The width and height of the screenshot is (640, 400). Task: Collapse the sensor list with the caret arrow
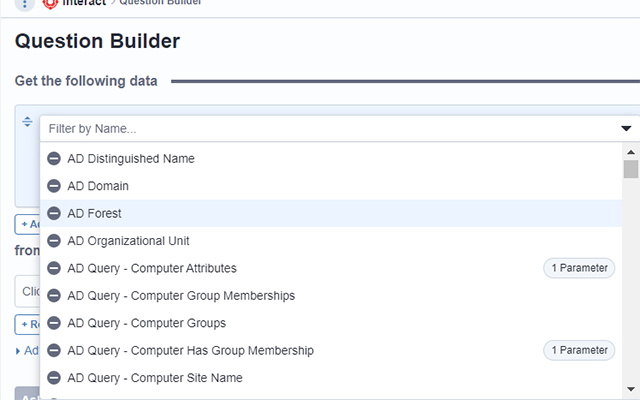tap(626, 128)
